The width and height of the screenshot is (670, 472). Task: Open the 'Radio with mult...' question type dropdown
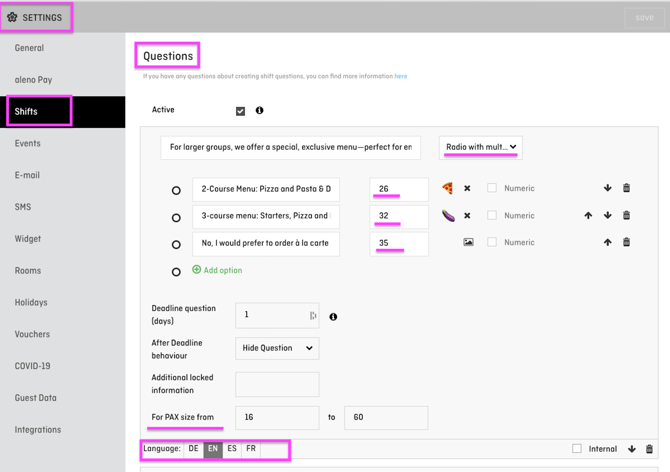(x=481, y=147)
